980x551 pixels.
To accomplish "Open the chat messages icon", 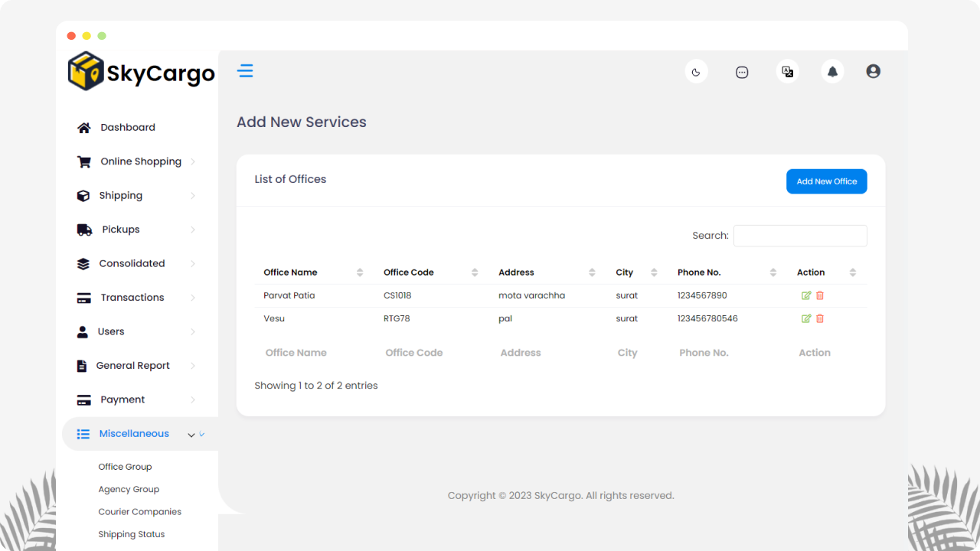I will 742,72.
